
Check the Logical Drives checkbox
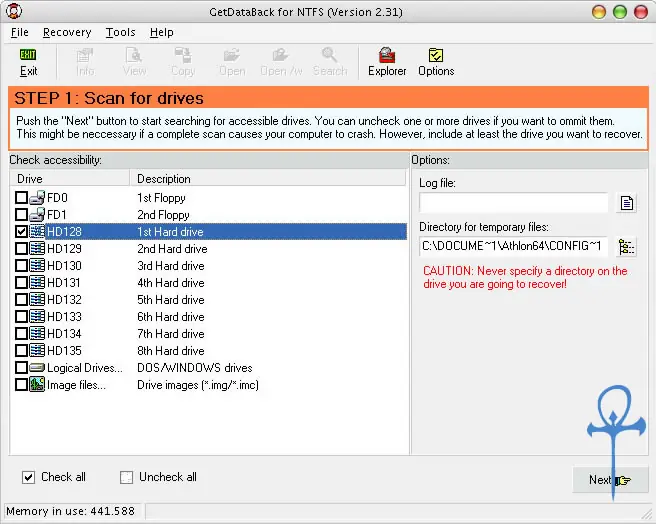tap(21, 367)
